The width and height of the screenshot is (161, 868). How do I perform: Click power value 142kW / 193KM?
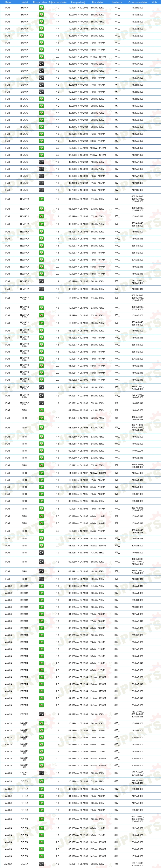click(98, 856)
